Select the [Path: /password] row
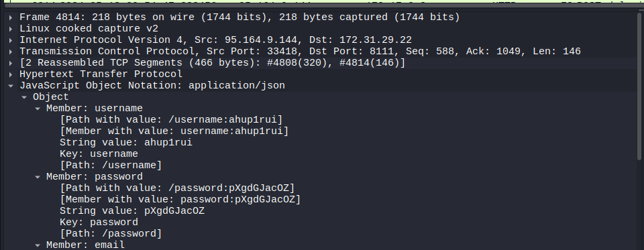The width and height of the screenshot is (644, 250). 111,234
